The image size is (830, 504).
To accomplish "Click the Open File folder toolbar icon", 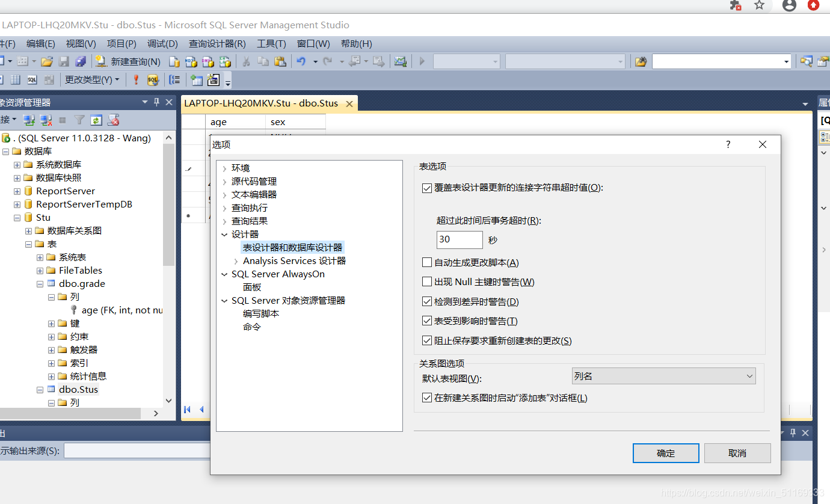I will tap(47, 61).
